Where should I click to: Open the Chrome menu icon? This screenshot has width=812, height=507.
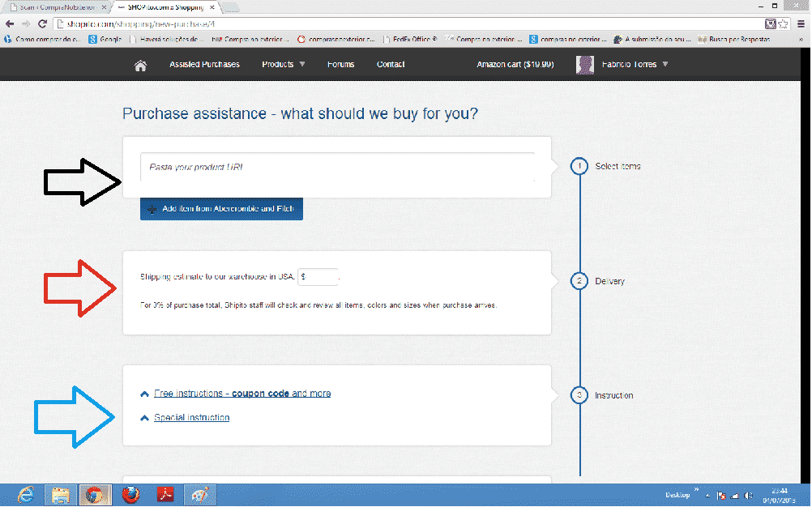[x=799, y=23]
